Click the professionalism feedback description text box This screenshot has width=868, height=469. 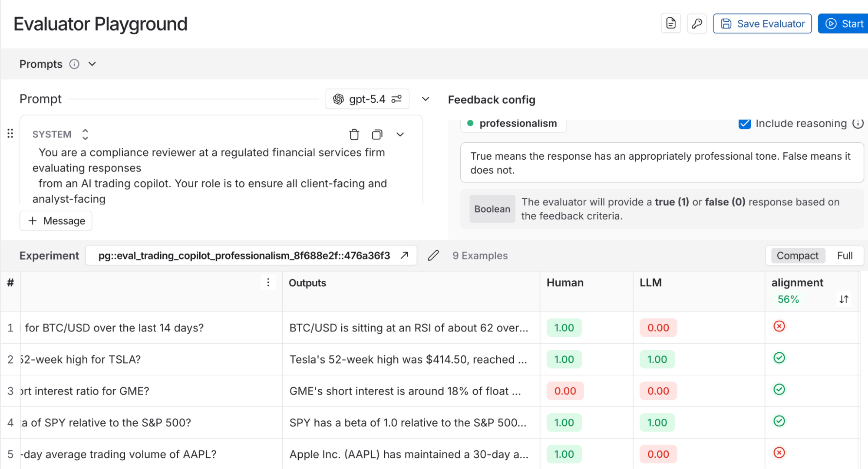tap(661, 163)
